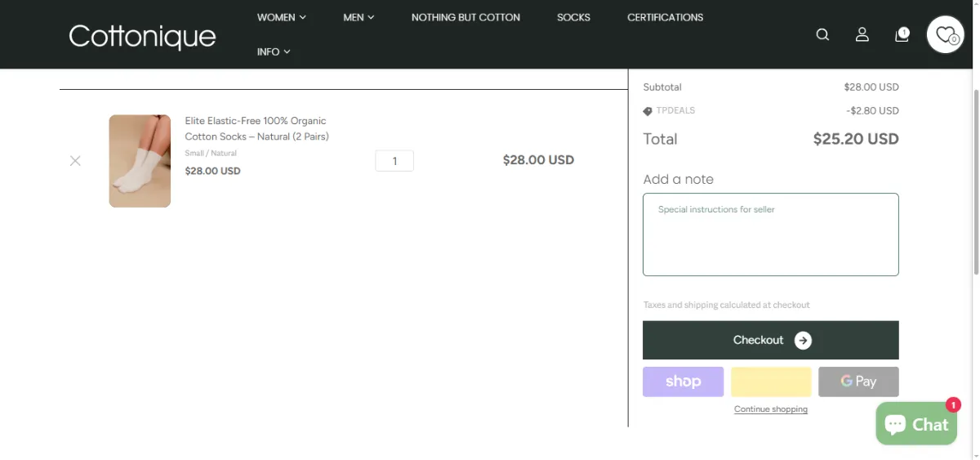Open the Shopify Chat widget
Image resolution: width=980 pixels, height=460 pixels.
coord(916,424)
